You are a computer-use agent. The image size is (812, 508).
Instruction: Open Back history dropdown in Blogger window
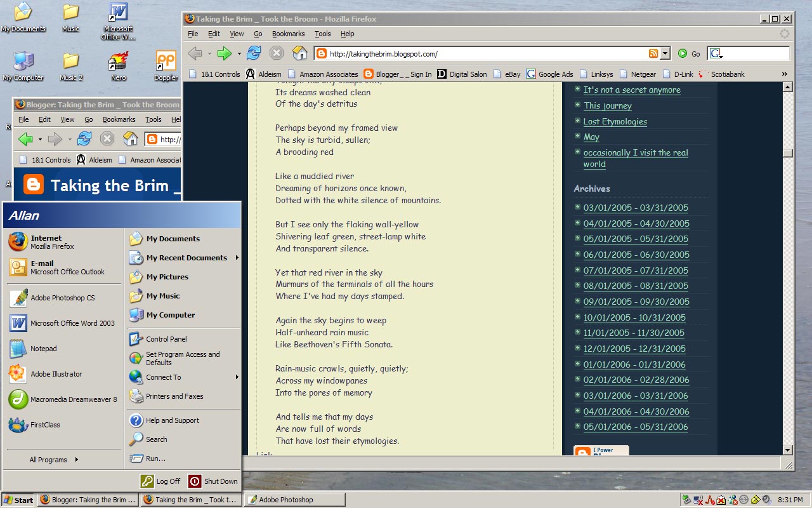click(x=40, y=139)
